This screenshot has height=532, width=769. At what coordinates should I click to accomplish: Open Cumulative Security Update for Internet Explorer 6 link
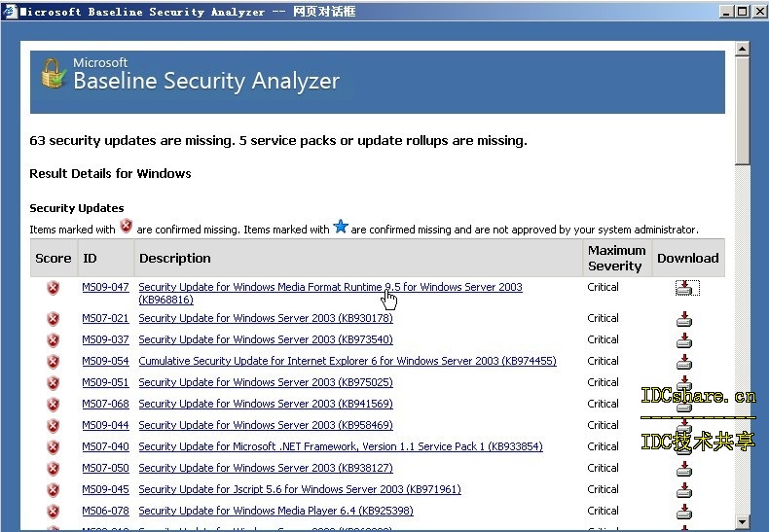coord(348,361)
